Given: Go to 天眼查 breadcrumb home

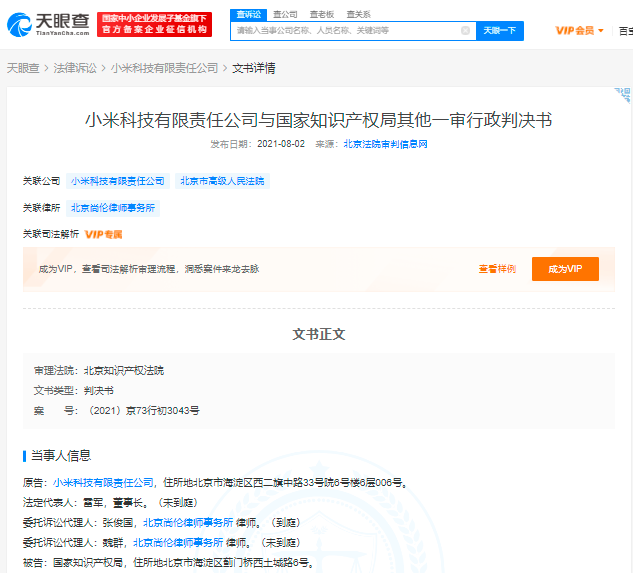Looking at the screenshot, I should click(23, 68).
